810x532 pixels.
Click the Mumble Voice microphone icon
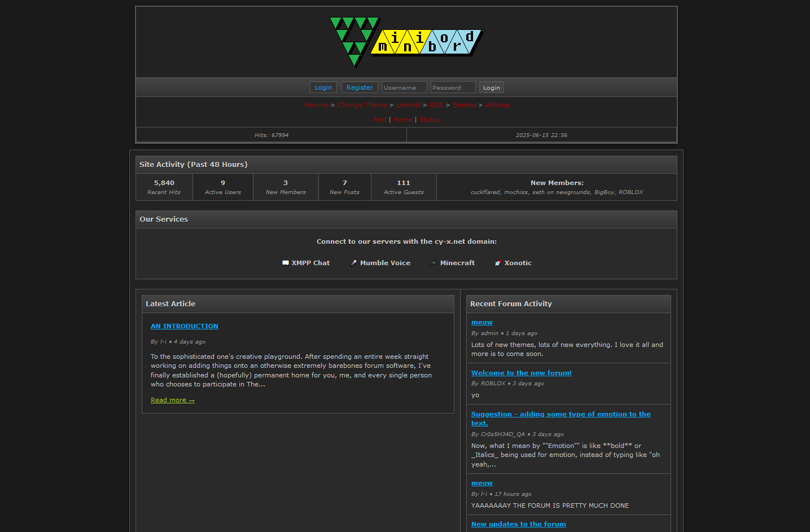point(354,263)
